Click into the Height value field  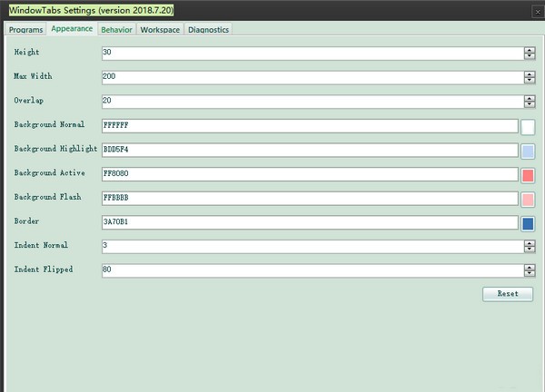click(x=309, y=54)
